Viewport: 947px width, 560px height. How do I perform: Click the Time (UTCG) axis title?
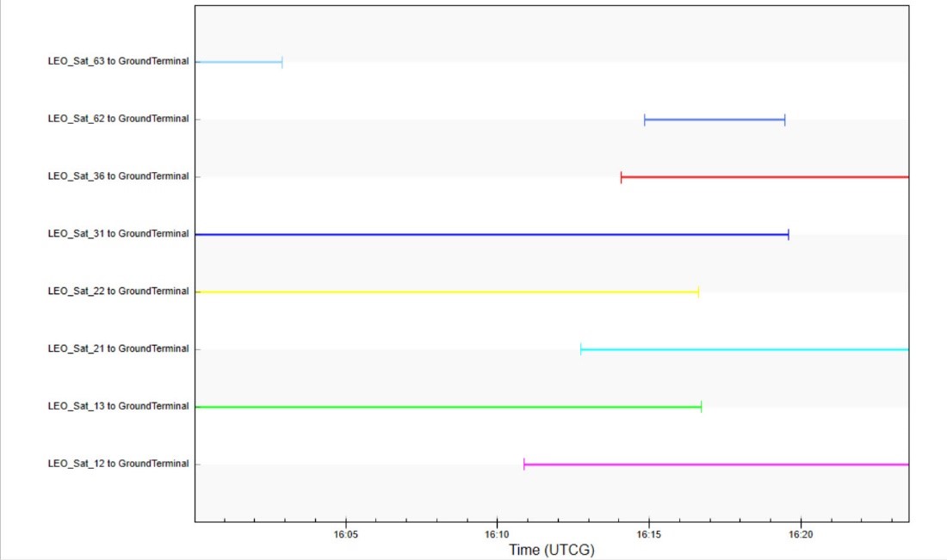[x=551, y=550]
